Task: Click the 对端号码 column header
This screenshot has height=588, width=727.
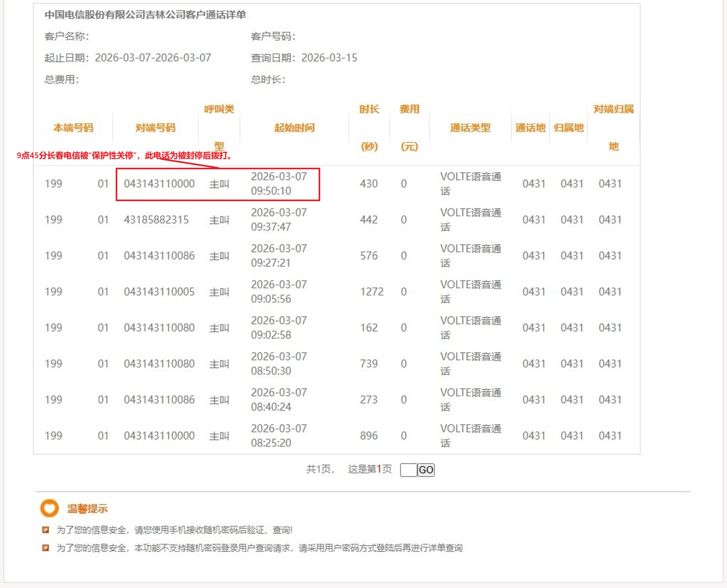Action: tap(155, 128)
